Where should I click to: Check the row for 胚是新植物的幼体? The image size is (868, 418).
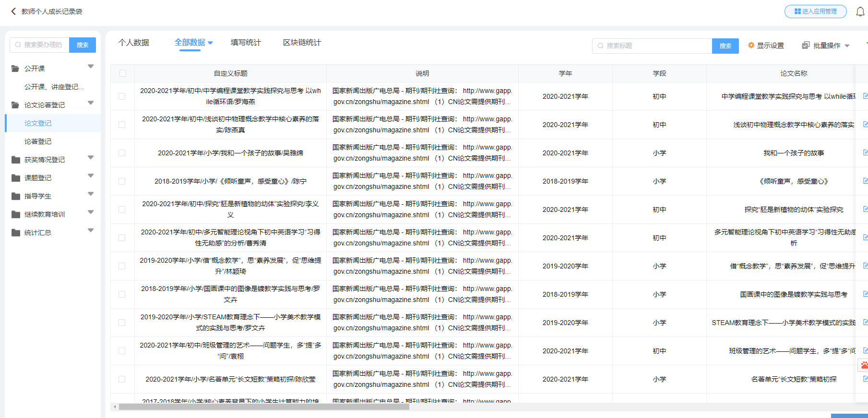coord(122,209)
